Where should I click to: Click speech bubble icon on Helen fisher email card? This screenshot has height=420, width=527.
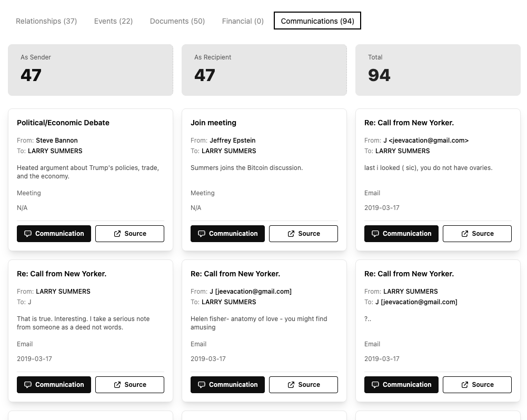[x=202, y=385]
